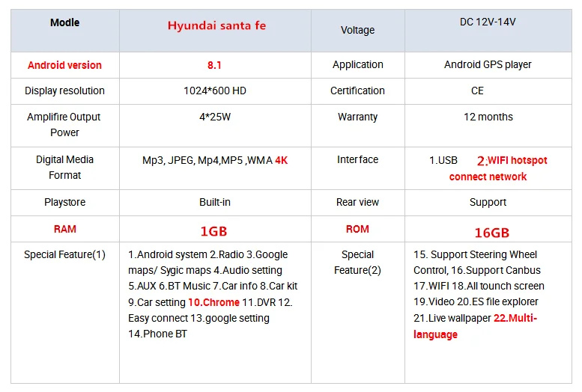Select the 'Built-in' value
Image resolution: width=582 pixels, height=392 pixels.
pos(215,202)
